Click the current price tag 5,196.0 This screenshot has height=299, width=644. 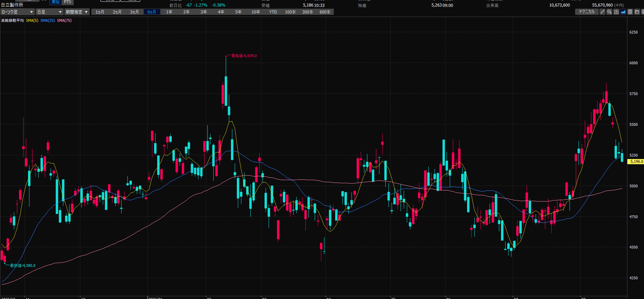(635, 161)
